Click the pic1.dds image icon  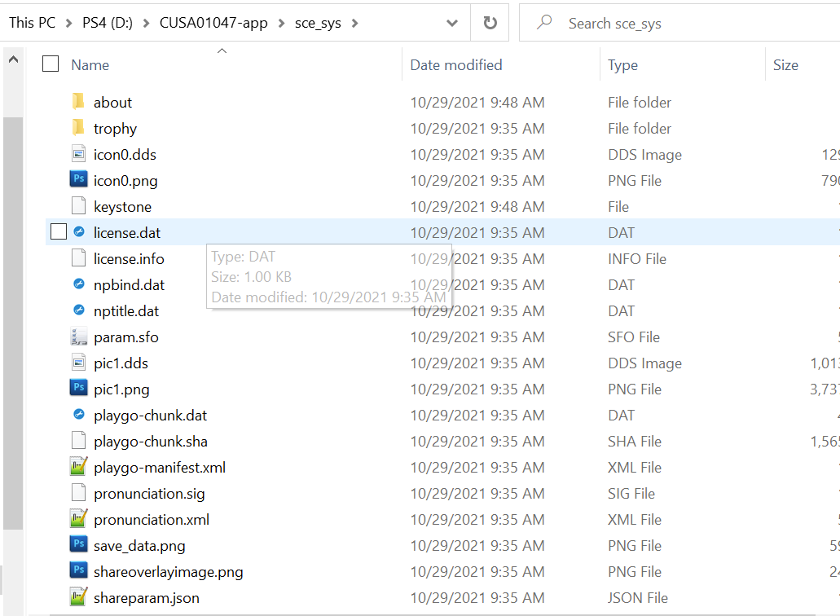coord(78,363)
